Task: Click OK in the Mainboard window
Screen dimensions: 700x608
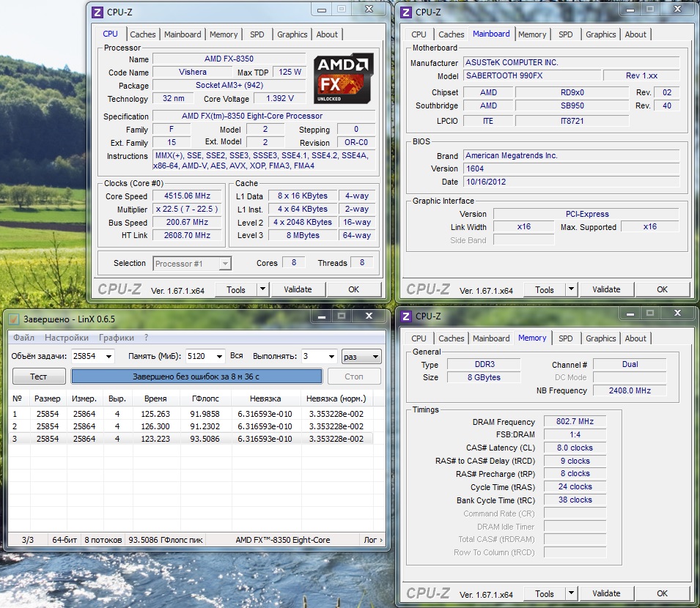Action: click(x=662, y=289)
